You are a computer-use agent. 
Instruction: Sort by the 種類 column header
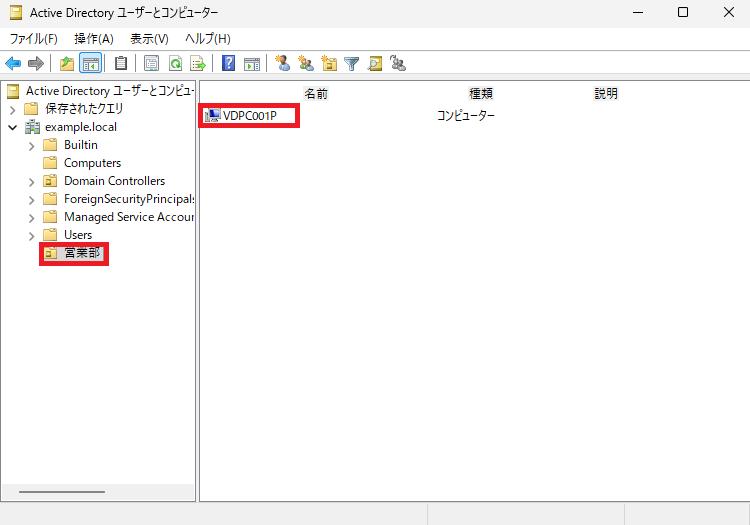pos(481,94)
